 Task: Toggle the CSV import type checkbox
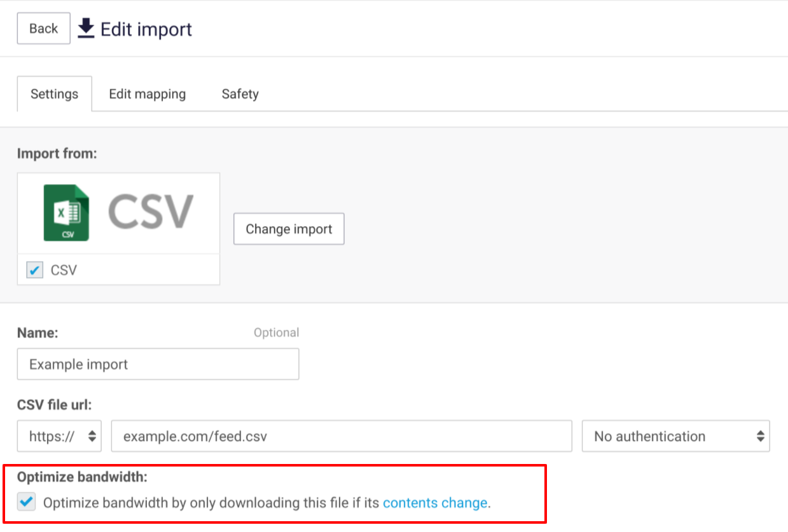tap(34, 270)
